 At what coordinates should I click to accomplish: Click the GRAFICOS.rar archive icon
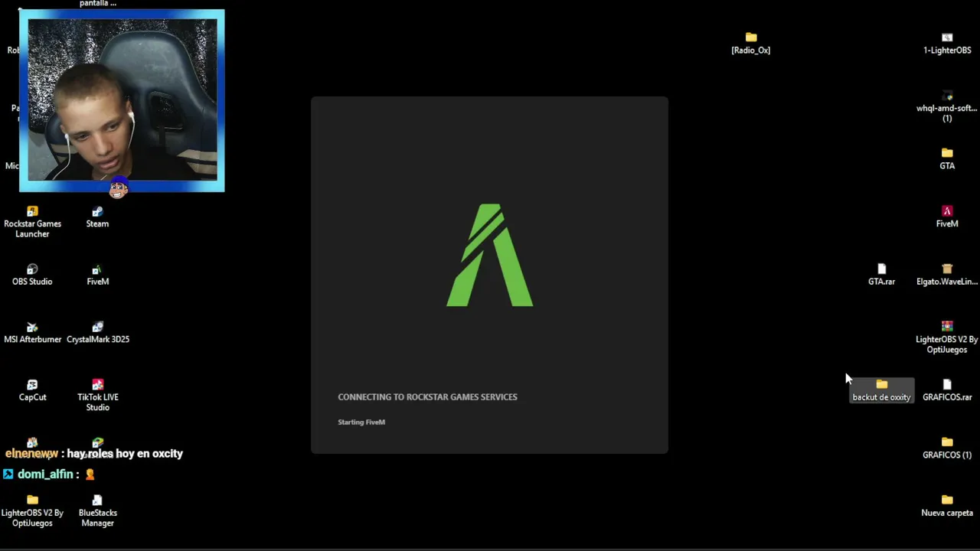(947, 390)
